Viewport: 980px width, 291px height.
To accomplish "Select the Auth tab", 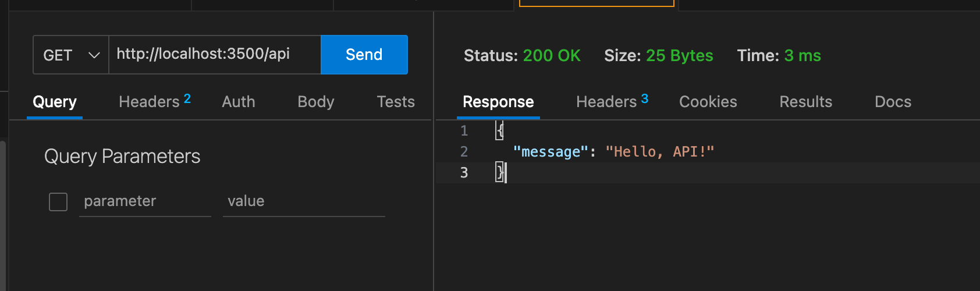I will [239, 102].
